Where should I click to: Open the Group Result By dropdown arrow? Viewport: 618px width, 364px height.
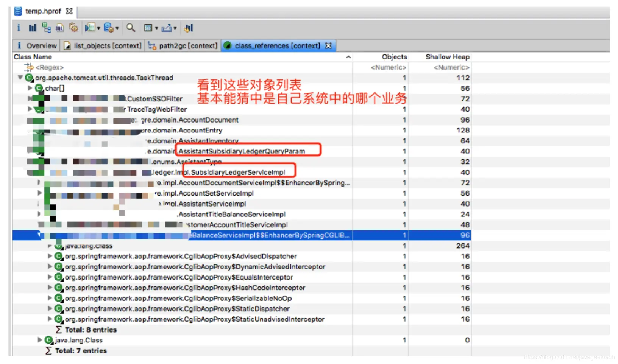pos(156,28)
